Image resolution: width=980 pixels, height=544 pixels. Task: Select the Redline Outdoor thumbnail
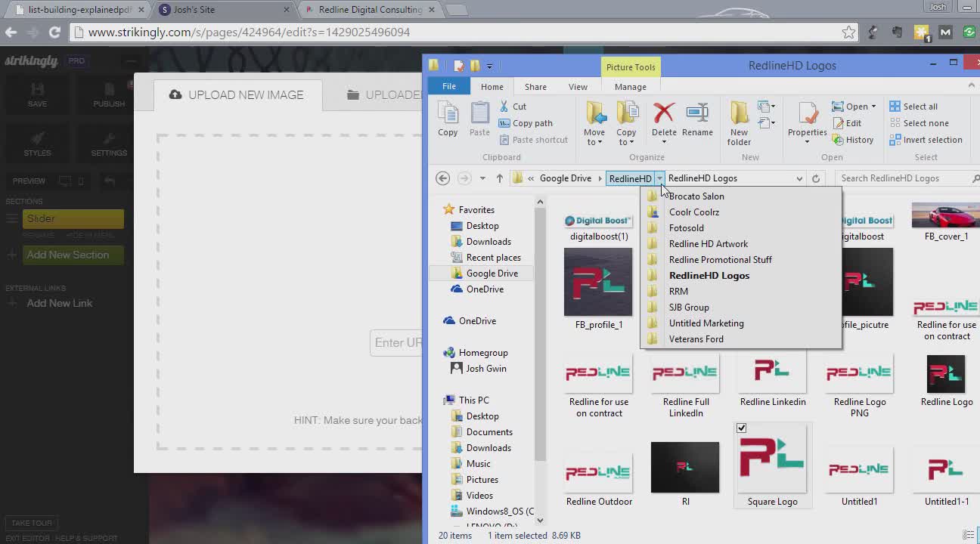[599, 474]
